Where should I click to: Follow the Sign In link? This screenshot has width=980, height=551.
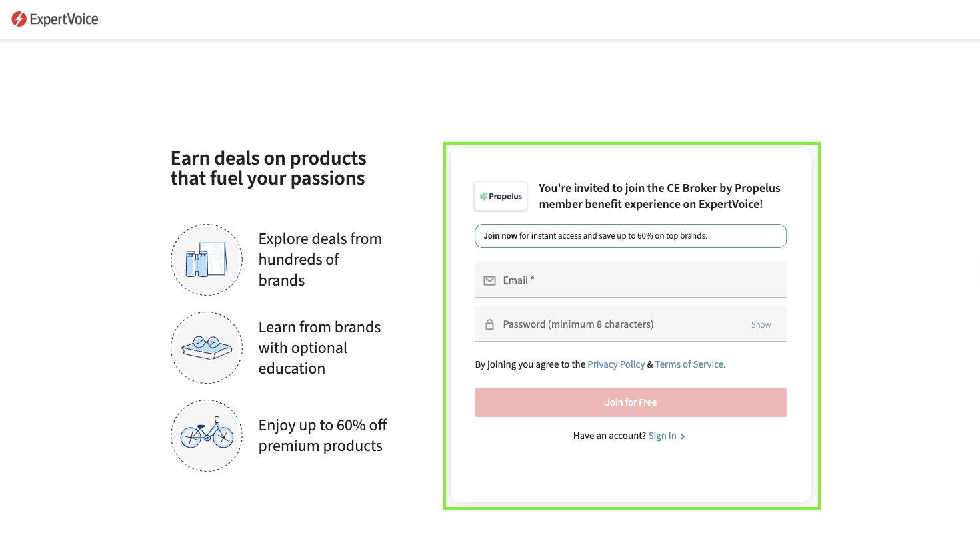[662, 436]
